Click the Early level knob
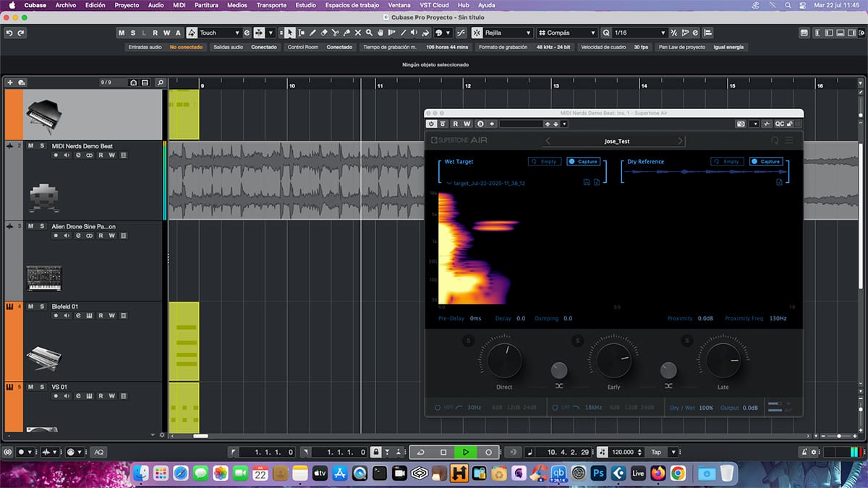The image size is (868, 488). pos(613,361)
